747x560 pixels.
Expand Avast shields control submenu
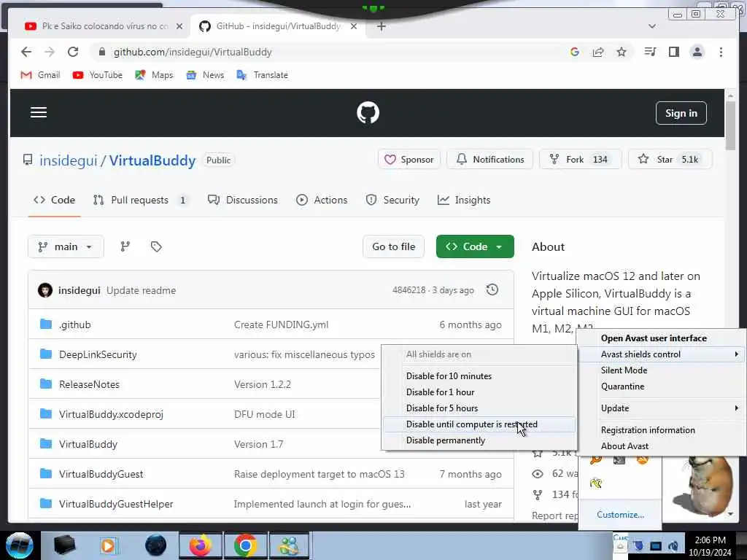pos(661,354)
